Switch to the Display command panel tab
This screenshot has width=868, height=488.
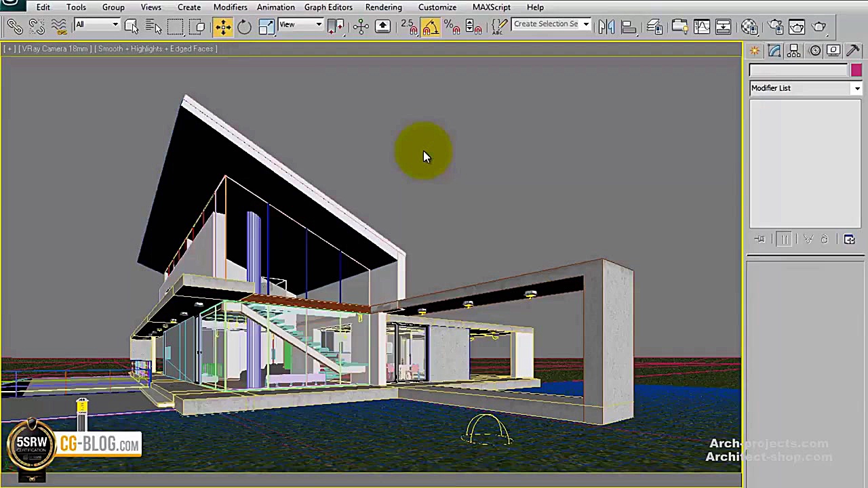(x=833, y=52)
